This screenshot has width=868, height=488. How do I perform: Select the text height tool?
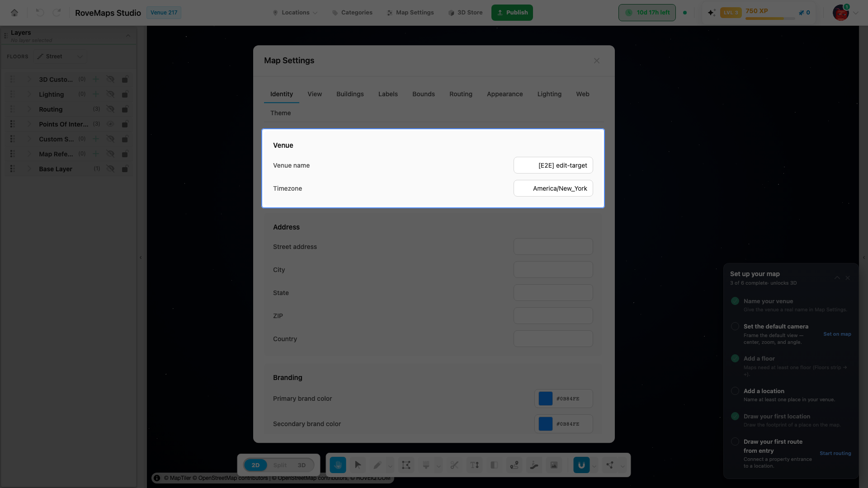coord(474,465)
